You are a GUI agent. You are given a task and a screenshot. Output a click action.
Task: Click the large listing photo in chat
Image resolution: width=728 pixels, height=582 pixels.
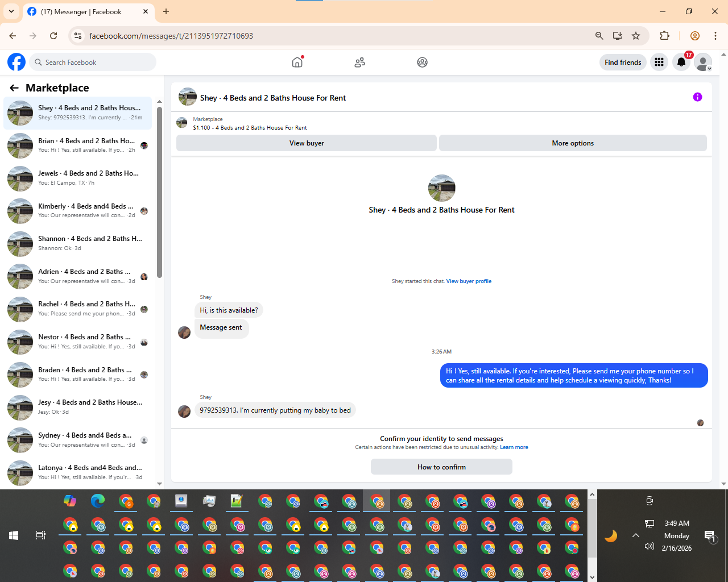[441, 188]
